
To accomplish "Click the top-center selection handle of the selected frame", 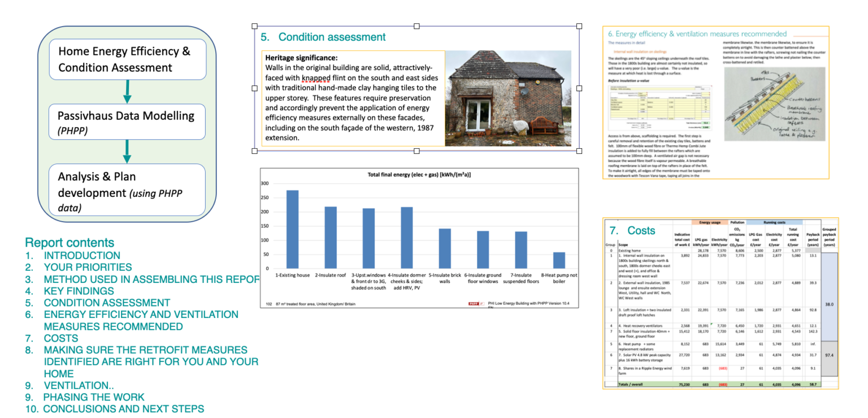I will (x=417, y=25).
